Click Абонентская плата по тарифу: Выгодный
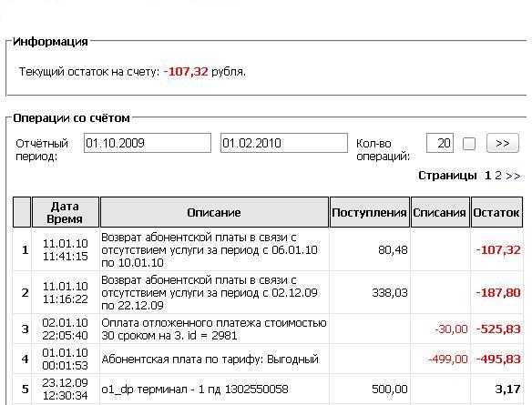The width and height of the screenshot is (532, 405). pyautogui.click(x=210, y=359)
